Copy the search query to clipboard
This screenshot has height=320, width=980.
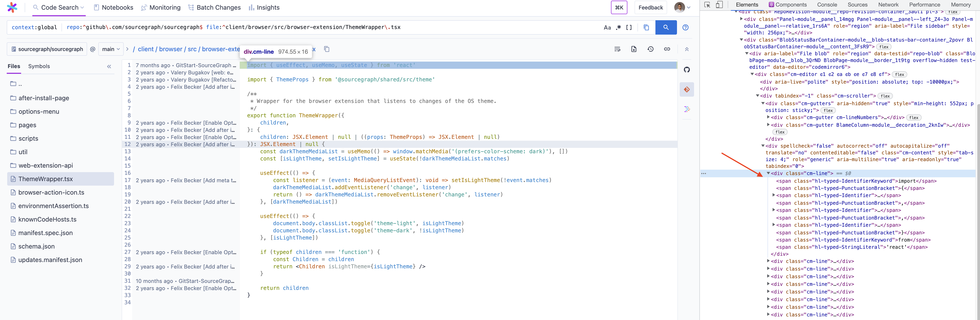[x=646, y=27]
